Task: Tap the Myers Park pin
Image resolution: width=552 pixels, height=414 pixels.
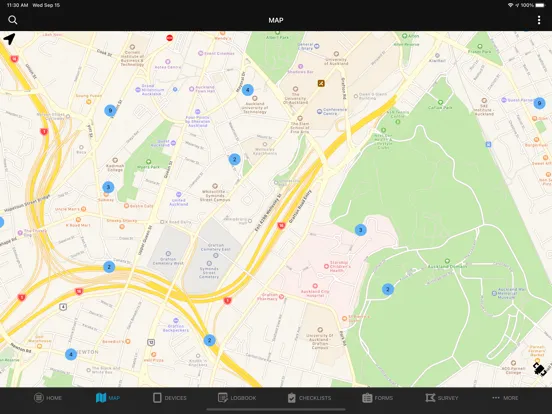Action: coord(149,162)
